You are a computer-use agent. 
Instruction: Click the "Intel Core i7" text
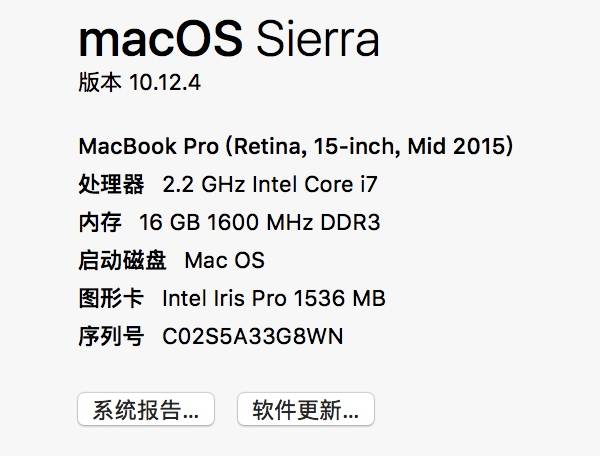[x=314, y=185]
